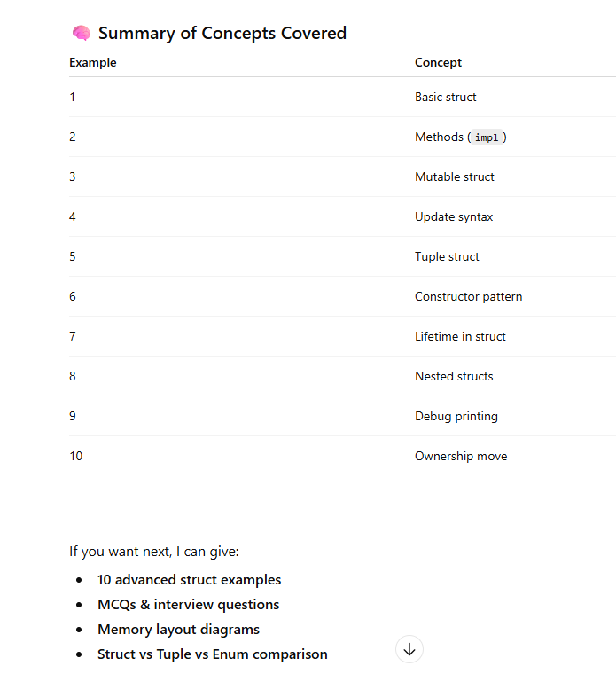The image size is (616, 674).
Task: Select the Update syntax table entry
Action: [x=454, y=217]
